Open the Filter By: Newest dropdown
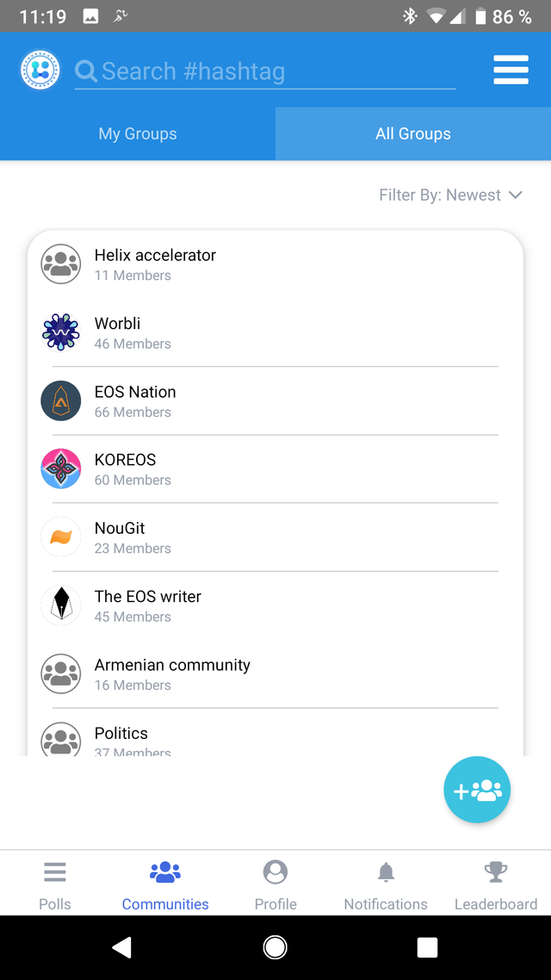Viewport: 551px width, 980px height. point(439,195)
